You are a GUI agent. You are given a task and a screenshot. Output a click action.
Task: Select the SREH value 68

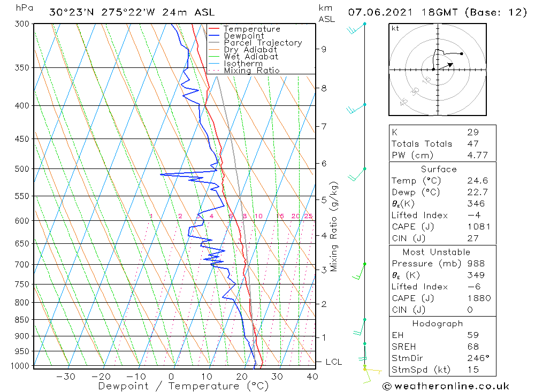pyautogui.click(x=473, y=347)
